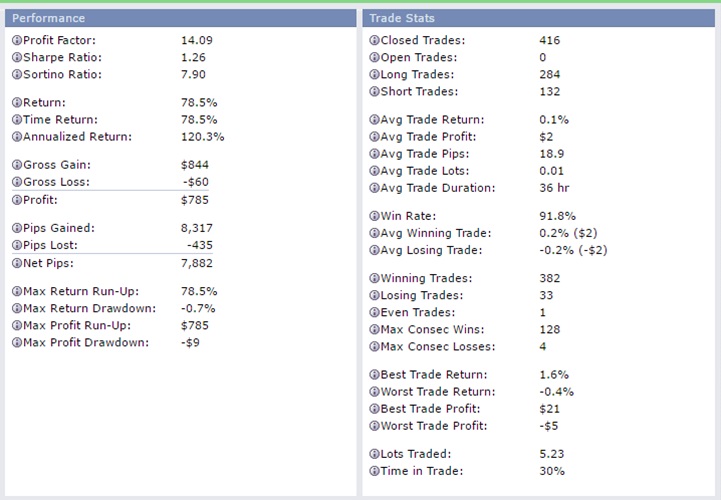Open the info icon for Time in Trade
This screenshot has height=500, width=721.
coord(374,471)
